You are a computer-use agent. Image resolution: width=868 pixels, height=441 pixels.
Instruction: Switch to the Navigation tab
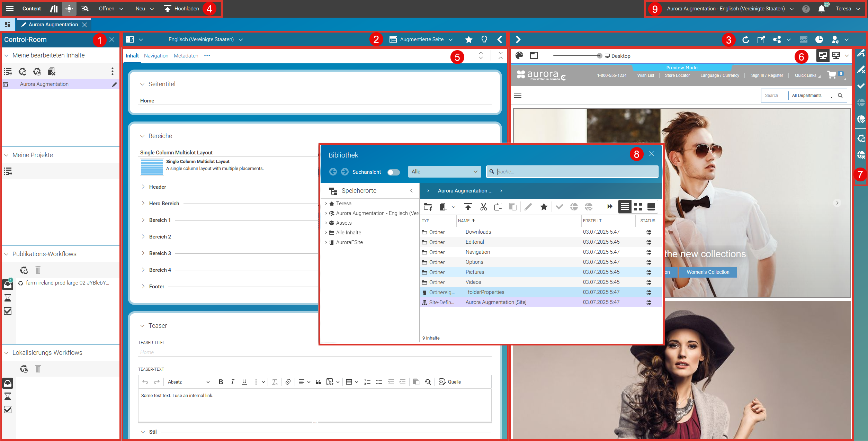tap(156, 56)
